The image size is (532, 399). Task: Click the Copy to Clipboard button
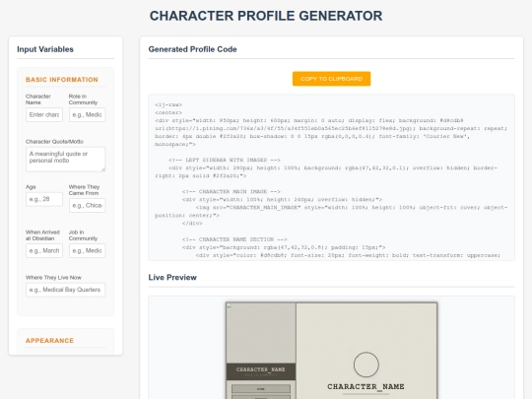331,79
